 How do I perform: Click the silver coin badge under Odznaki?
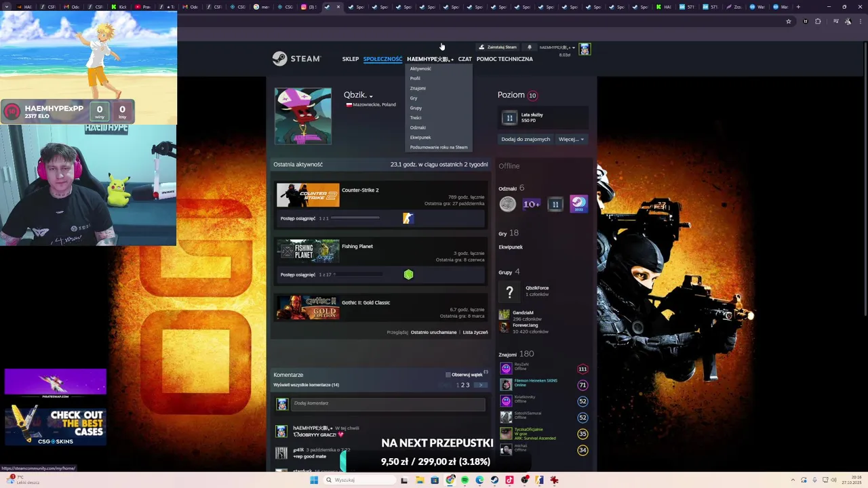pyautogui.click(x=508, y=204)
